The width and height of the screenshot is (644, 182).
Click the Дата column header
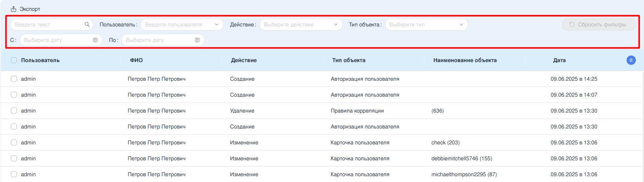tap(559, 60)
